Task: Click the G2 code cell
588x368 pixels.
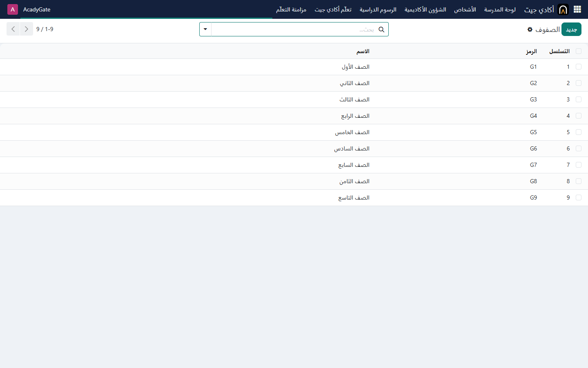Action: click(533, 83)
